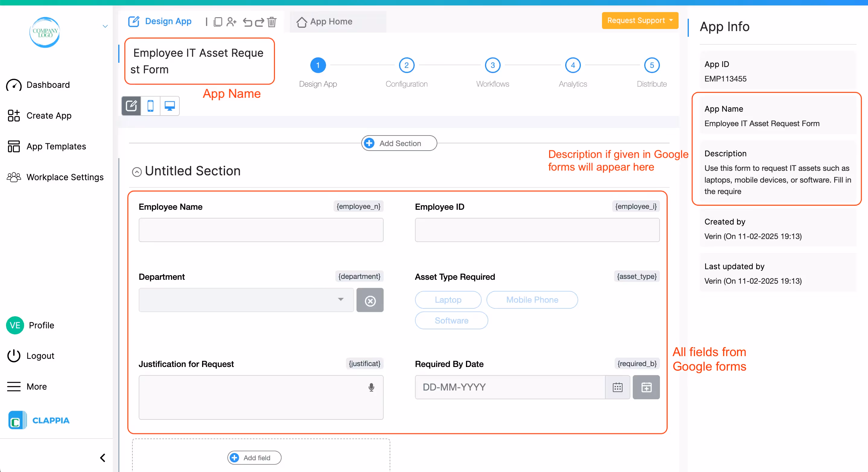Select Software as the asset type
Screen dimensions: 868x472
pos(451,320)
